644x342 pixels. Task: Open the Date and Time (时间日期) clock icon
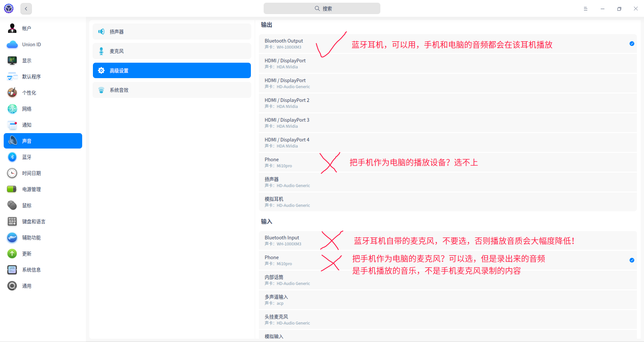[12, 173]
